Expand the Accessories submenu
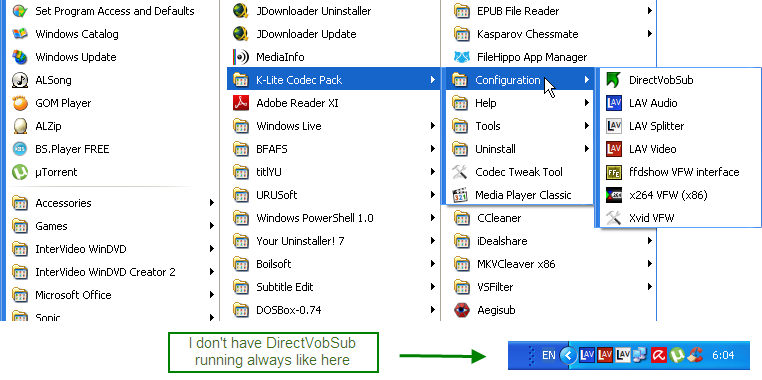 pos(112,203)
